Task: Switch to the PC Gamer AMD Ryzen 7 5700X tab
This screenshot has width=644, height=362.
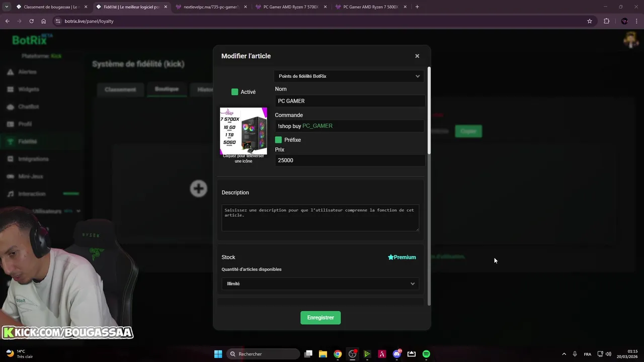Action: click(291, 7)
